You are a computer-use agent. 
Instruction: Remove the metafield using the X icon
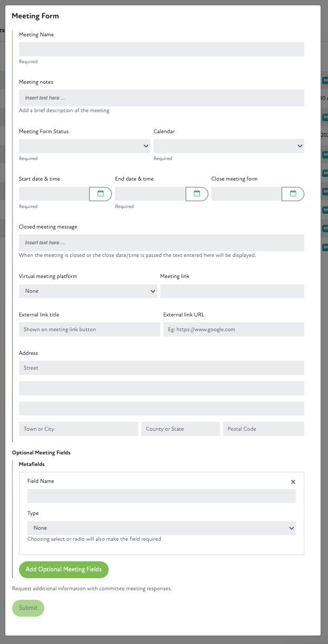293,482
